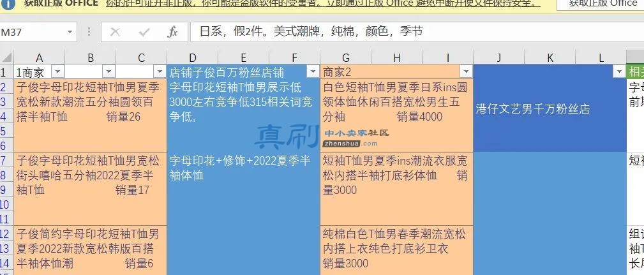Open filter dropdown for 店铺子俊百万粉丝店铺
This screenshot has height=275, width=644.
tap(313, 72)
